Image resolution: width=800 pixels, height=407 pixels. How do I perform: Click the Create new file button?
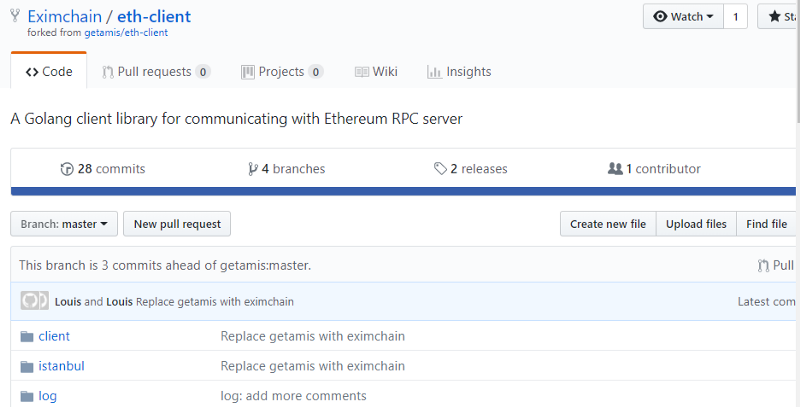[607, 224]
